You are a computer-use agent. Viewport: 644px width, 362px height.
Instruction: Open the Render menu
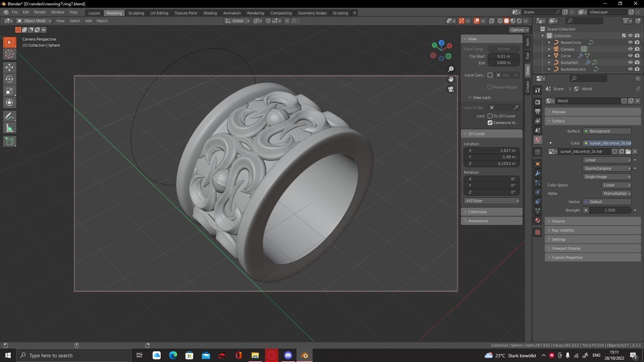pyautogui.click(x=40, y=12)
